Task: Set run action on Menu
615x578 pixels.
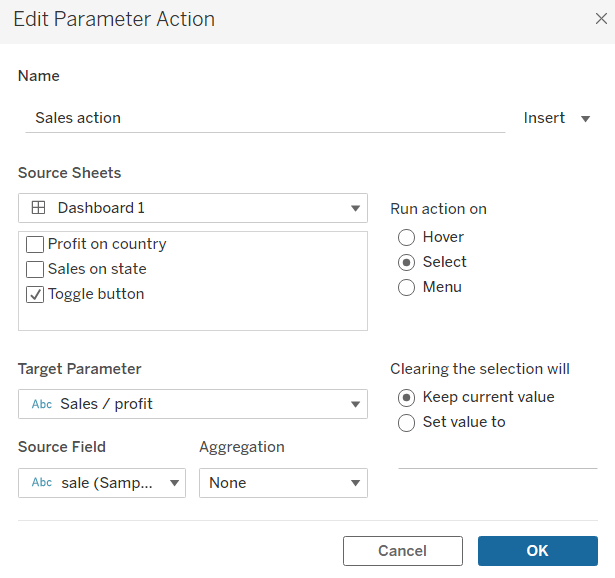Action: [406, 287]
